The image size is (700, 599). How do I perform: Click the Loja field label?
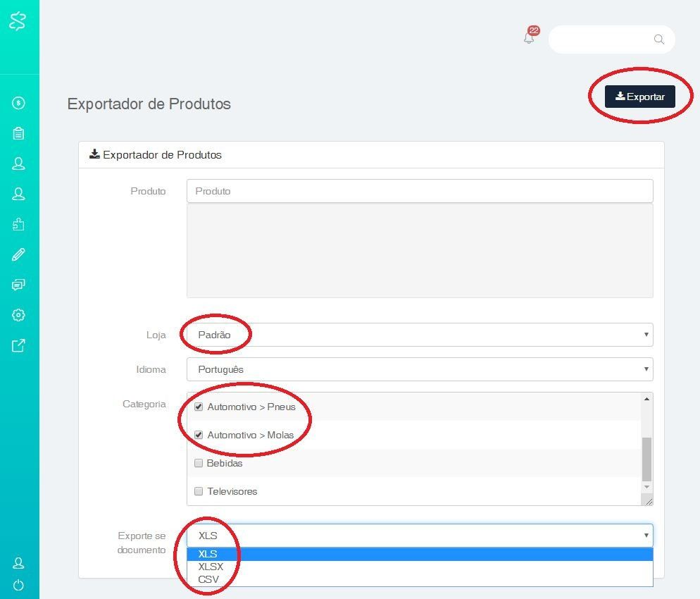coord(156,335)
